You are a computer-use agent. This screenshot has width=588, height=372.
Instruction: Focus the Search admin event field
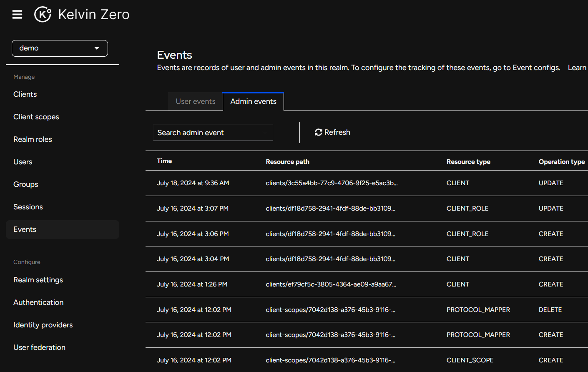[213, 133]
